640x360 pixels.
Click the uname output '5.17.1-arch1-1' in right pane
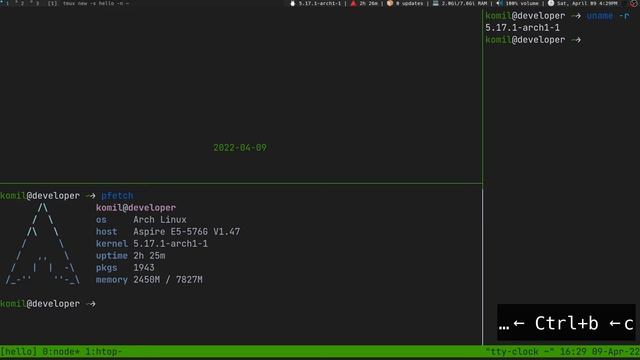[x=522, y=28]
